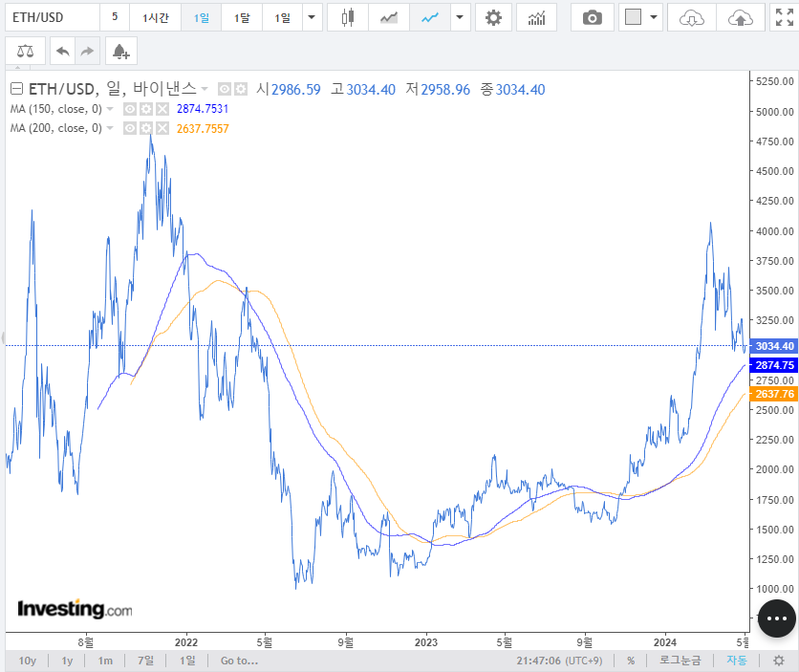Open compare symbols balance scale icon
Screen dimensions: 799x672
(x=26, y=51)
